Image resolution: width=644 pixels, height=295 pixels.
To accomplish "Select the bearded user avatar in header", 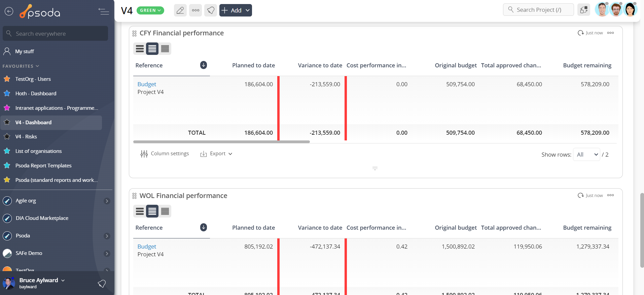I will [x=616, y=9].
